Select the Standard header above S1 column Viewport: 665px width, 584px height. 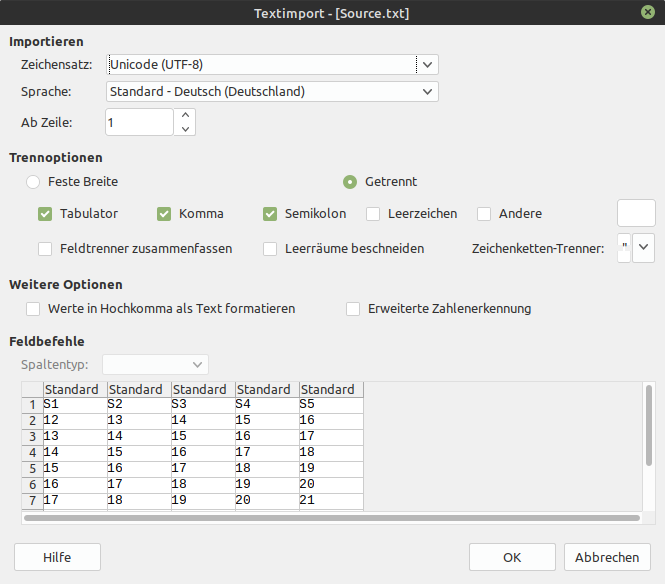pos(75,389)
